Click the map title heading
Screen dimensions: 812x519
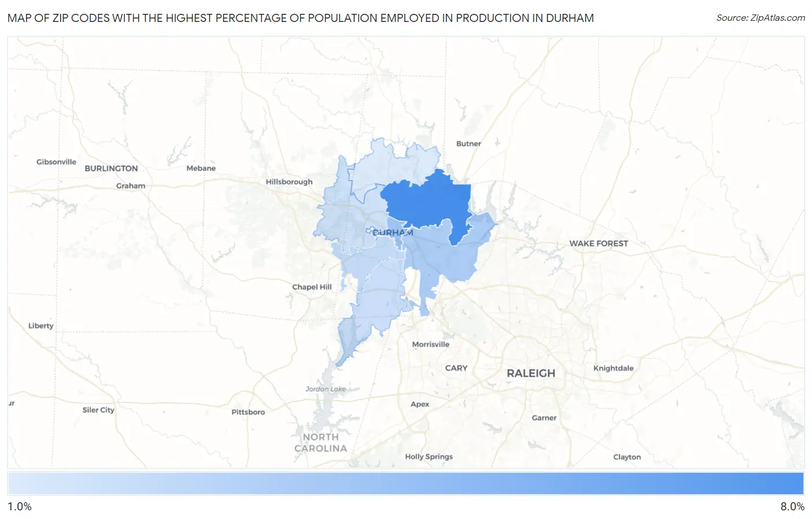tap(300, 18)
